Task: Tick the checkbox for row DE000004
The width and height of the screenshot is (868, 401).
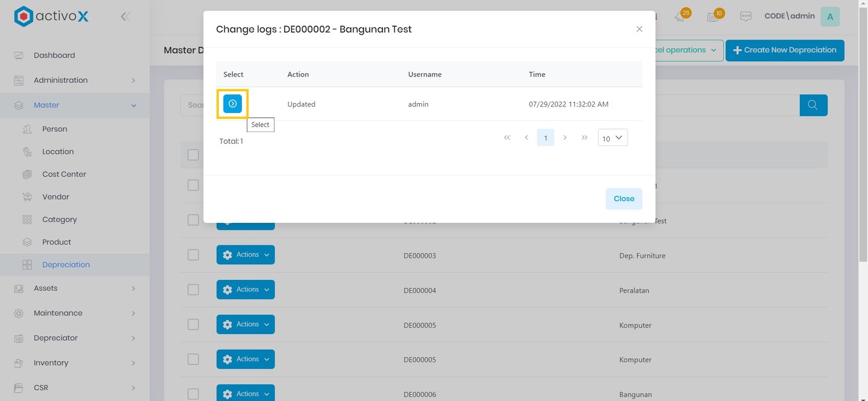Action: (193, 290)
